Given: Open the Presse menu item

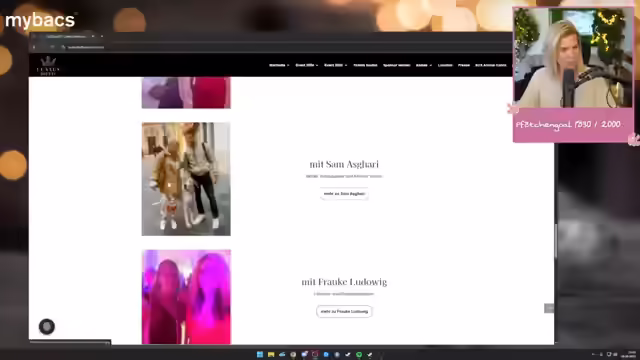Looking at the screenshot, I should coord(464,65).
